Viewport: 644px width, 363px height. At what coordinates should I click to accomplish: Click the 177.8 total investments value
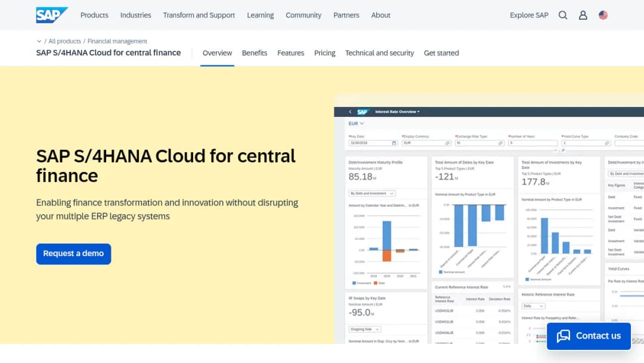point(535,182)
